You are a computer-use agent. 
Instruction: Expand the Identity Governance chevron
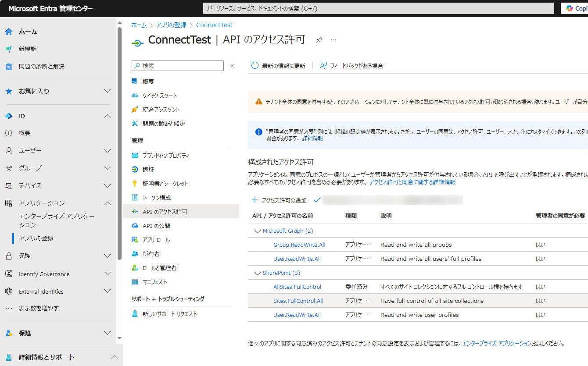[x=108, y=274]
